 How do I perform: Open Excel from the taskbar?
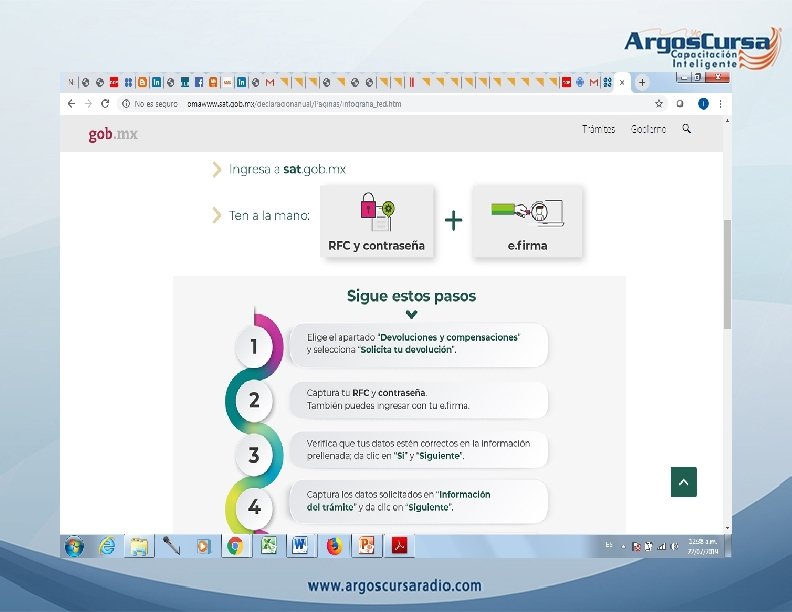(x=268, y=546)
